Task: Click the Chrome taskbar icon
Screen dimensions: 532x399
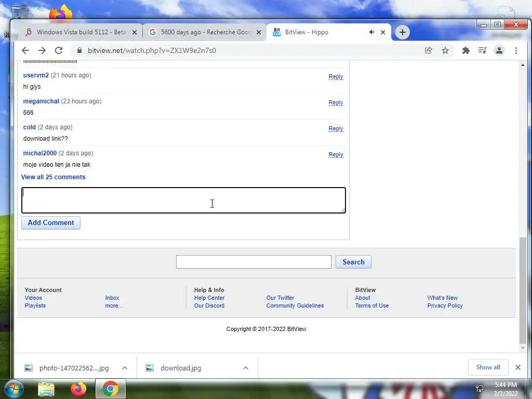Action: click(111, 389)
